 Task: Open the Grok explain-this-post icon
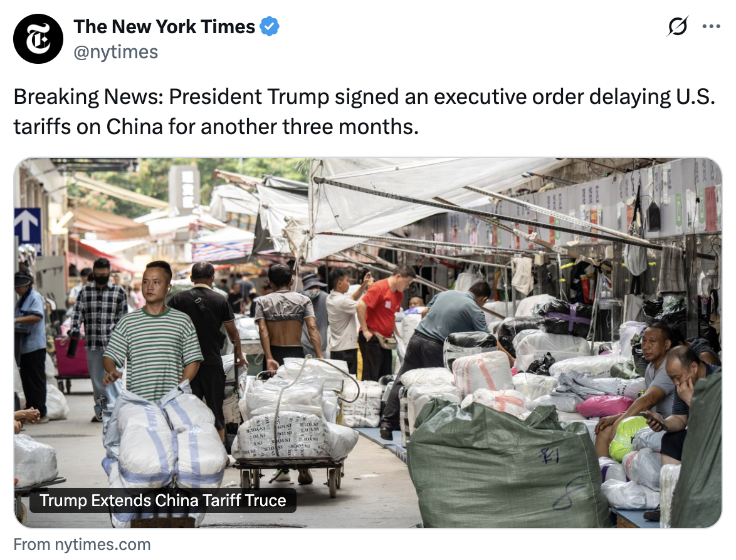pyautogui.click(x=677, y=26)
